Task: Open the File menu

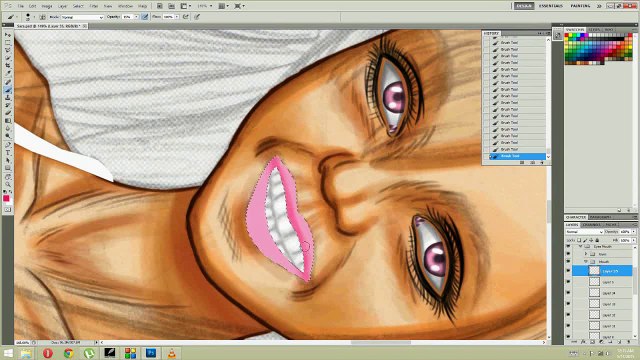Action: tap(20, 6)
